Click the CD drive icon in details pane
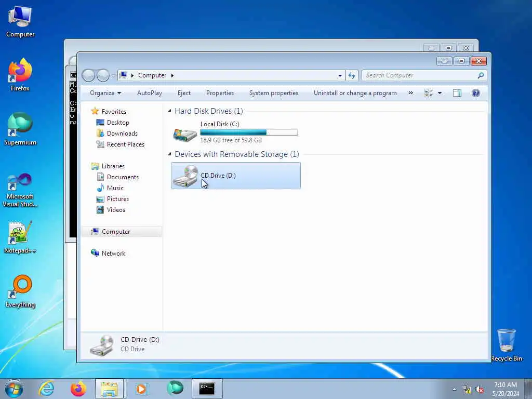The image size is (532, 399). coord(102,345)
